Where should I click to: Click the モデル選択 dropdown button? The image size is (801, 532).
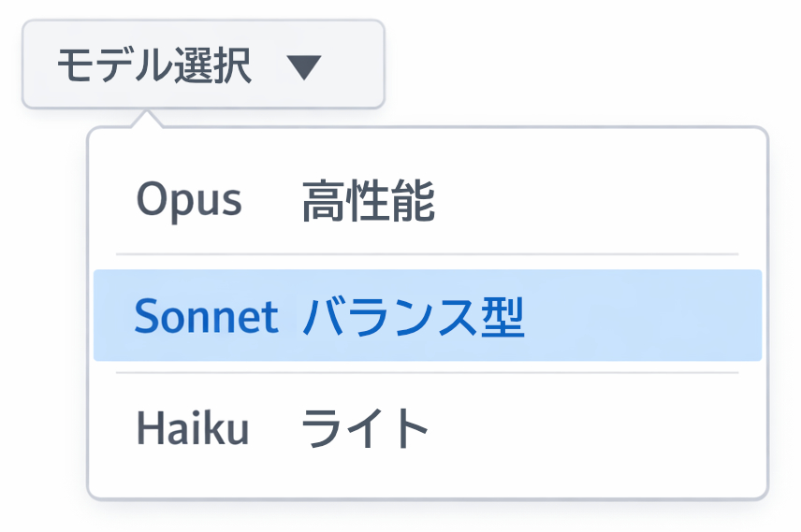[202, 65]
